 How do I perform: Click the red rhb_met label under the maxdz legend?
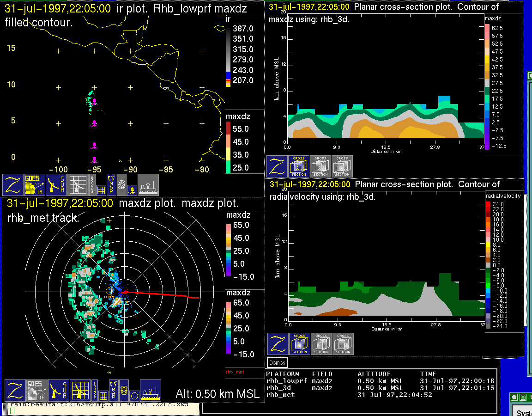click(x=235, y=372)
